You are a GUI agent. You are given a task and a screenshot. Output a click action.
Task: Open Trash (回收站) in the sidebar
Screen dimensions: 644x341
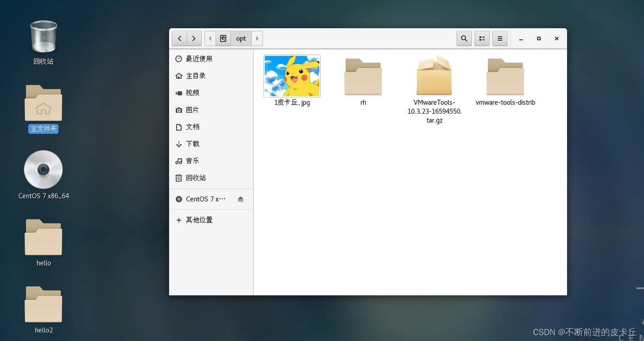click(x=211, y=178)
